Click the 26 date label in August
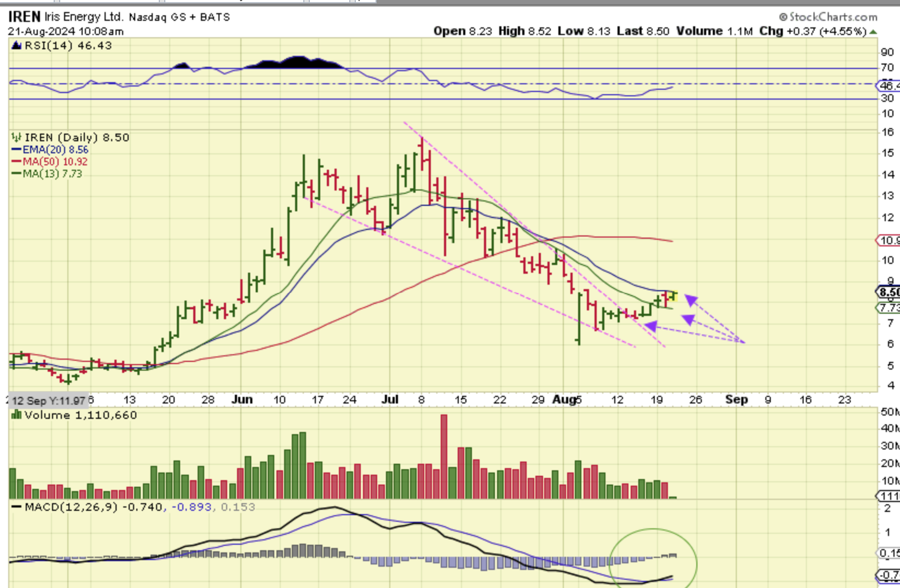Image resolution: width=900 pixels, height=588 pixels. (696, 400)
